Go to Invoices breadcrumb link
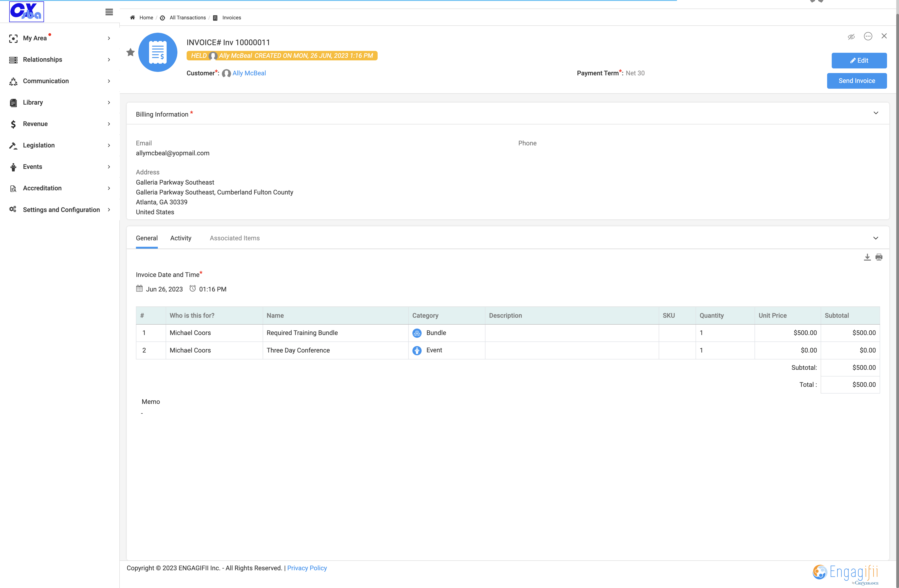 click(x=232, y=18)
